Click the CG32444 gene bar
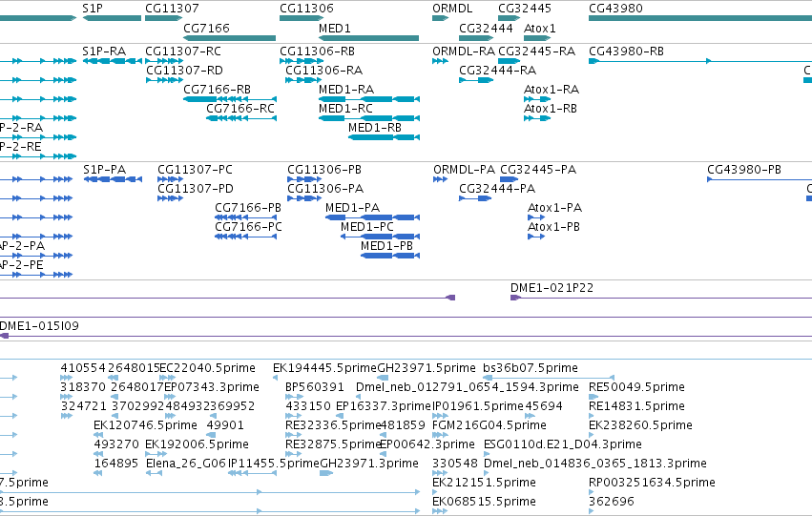 point(476,38)
